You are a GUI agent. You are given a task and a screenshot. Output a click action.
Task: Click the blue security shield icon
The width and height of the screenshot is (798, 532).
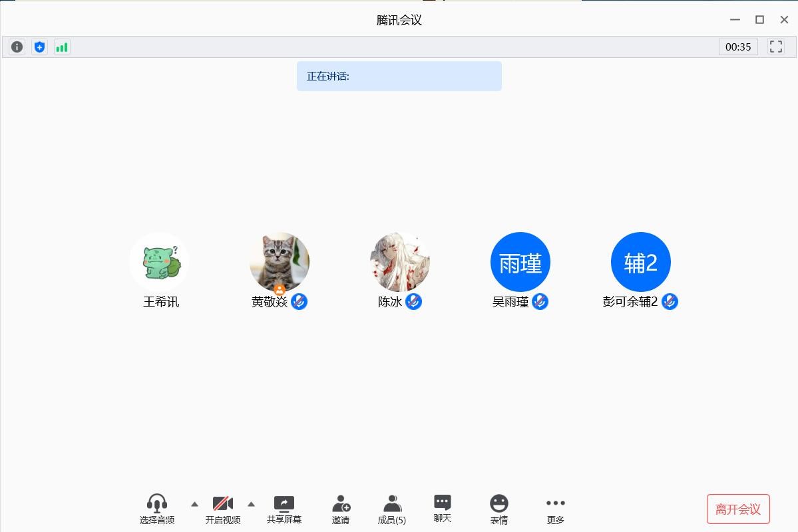pyautogui.click(x=40, y=47)
